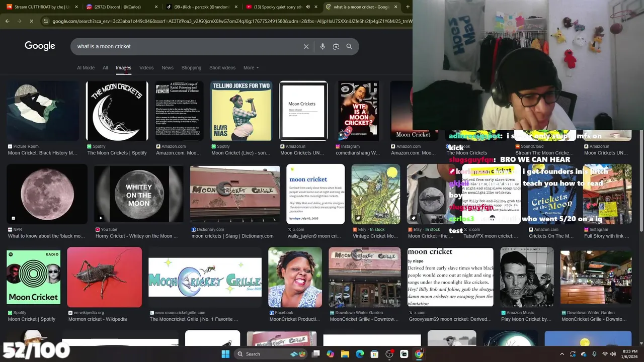This screenshot has width=644, height=362.
Task: Close the Kick percckk tab
Action: 235,7
